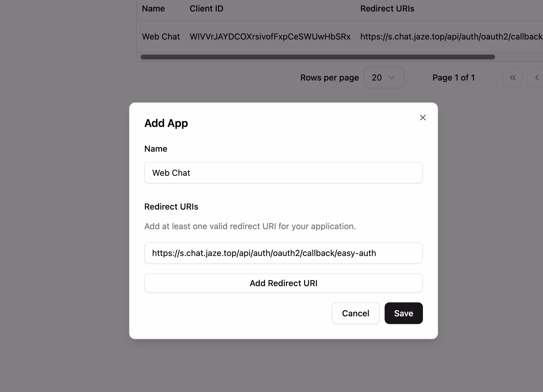Click the Client ID column header
This screenshot has width=543, height=392.
[206, 9]
